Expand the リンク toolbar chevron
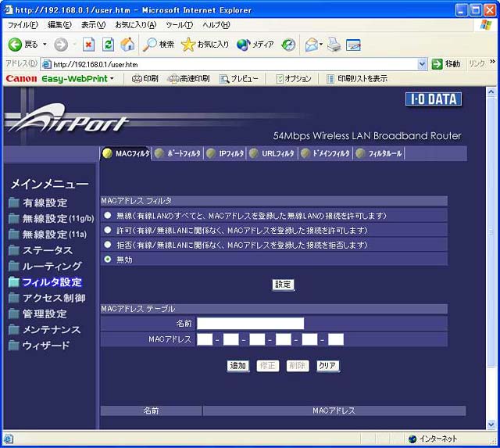Viewport: 500px width, 448px height. tap(493, 62)
